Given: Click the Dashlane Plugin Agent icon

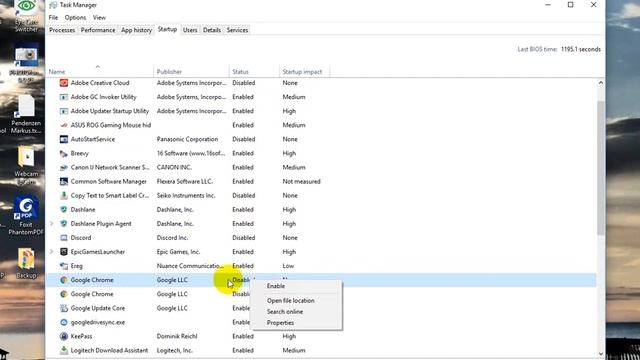Looking at the screenshot, I should pos(64,224).
